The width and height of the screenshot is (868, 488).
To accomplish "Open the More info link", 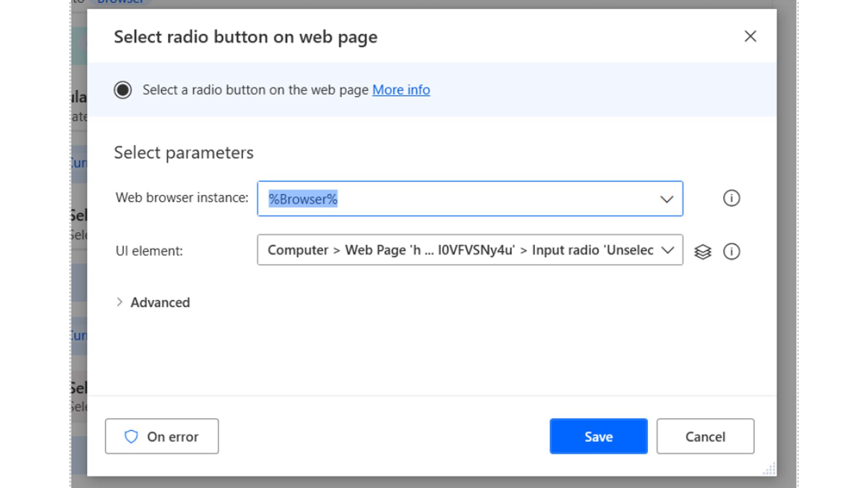I will tap(401, 90).
